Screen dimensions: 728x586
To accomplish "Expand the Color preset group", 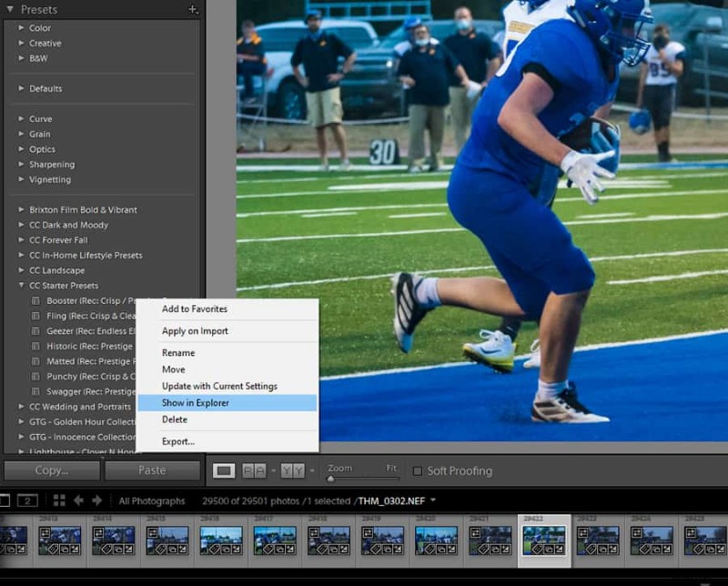I will tap(21, 28).
